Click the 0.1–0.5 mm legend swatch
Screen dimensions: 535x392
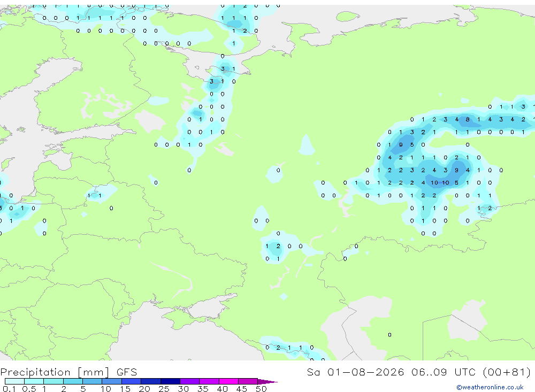[x=14, y=381]
